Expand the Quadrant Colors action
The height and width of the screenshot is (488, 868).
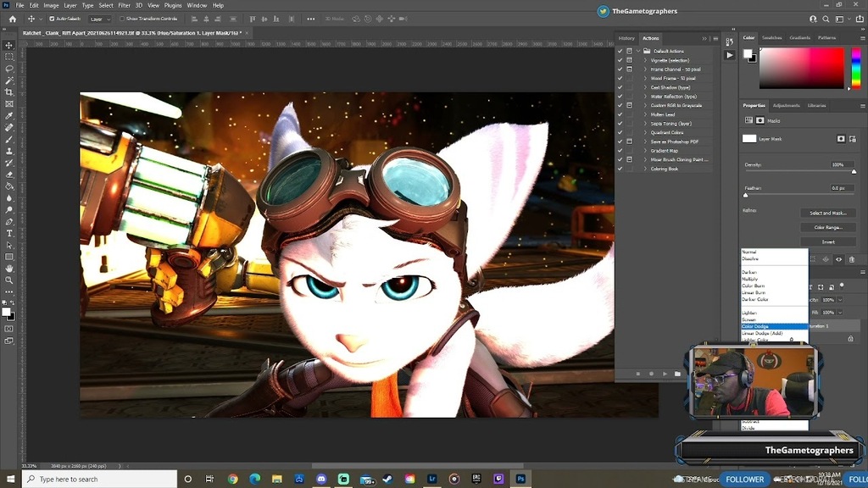(645, 132)
